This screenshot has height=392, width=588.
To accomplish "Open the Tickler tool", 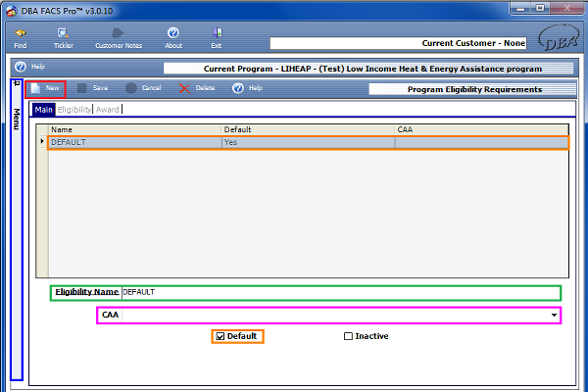I will (63, 38).
